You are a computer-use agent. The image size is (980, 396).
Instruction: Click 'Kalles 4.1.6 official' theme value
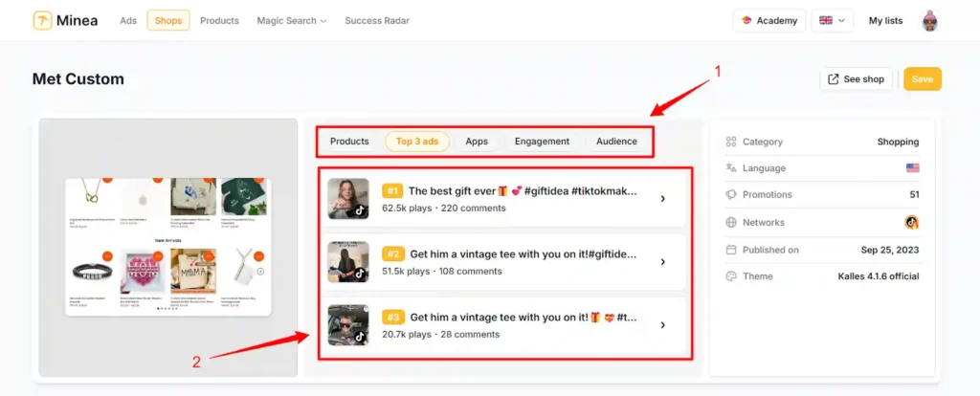(879, 276)
